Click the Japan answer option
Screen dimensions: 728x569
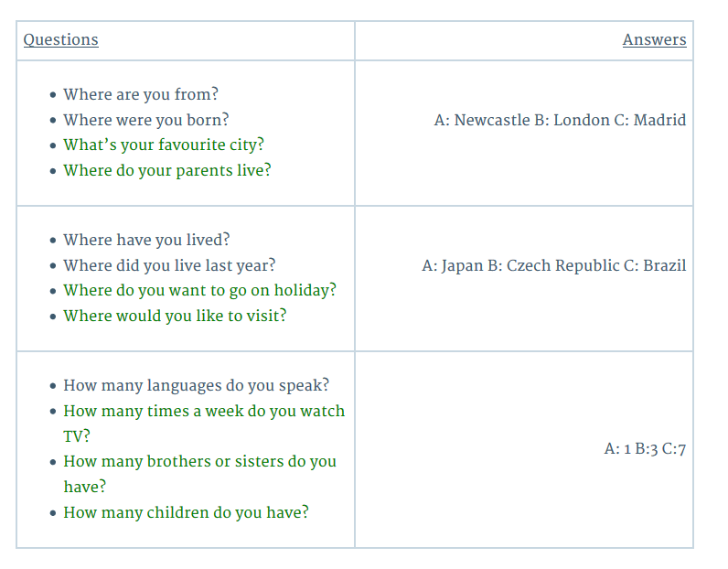(462, 265)
